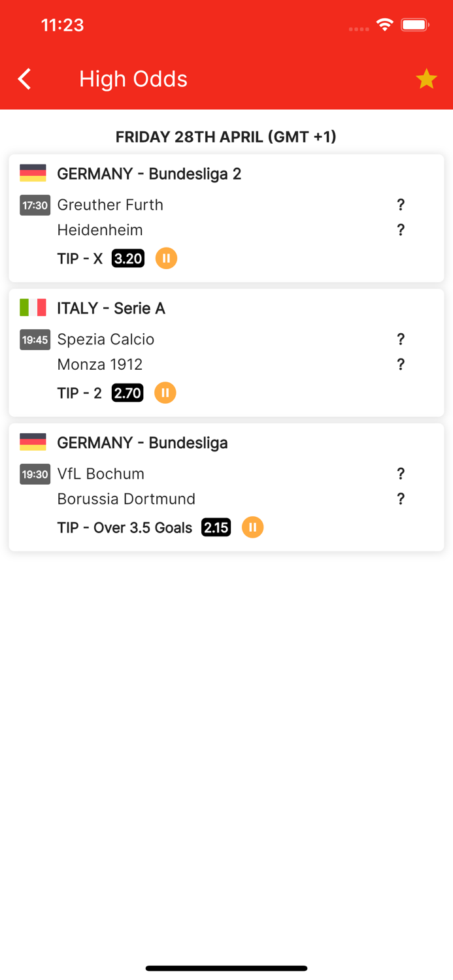Tap the back arrow in the header
Screen dimensions: 453x980
click(24, 78)
